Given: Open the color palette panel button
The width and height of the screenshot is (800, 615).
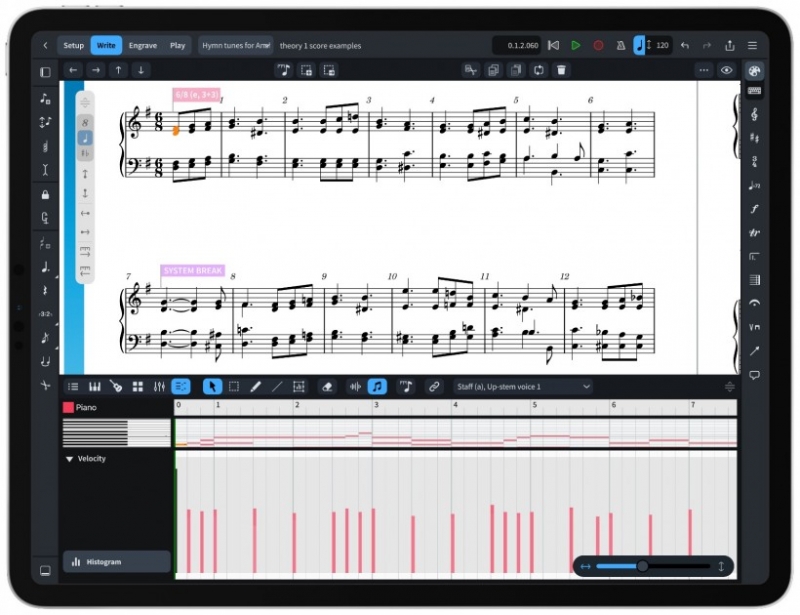Looking at the screenshot, I should tap(754, 70).
